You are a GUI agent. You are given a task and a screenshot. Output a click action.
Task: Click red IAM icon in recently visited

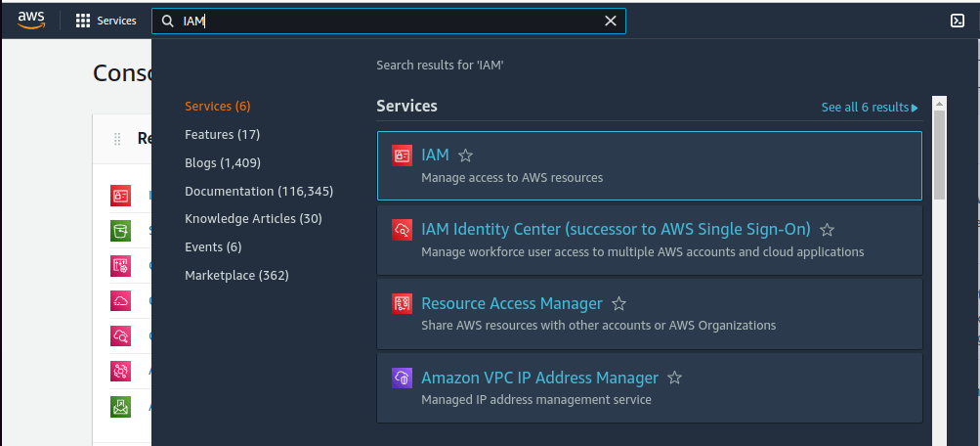(x=120, y=196)
